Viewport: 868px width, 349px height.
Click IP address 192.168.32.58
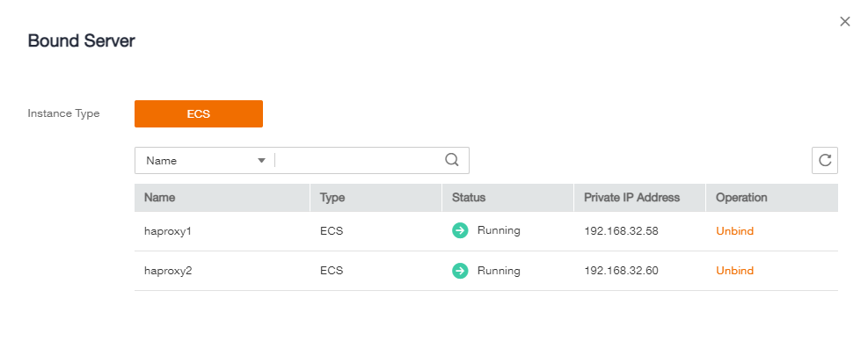[x=621, y=231]
